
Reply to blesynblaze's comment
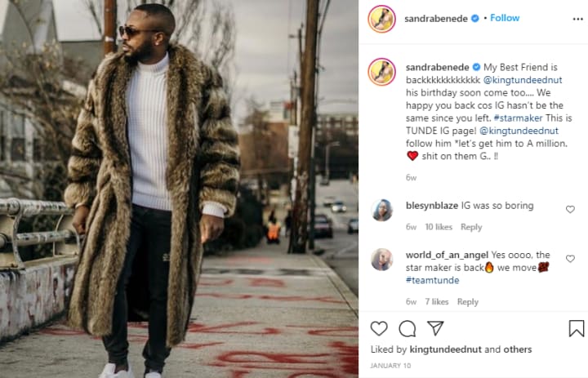click(471, 227)
